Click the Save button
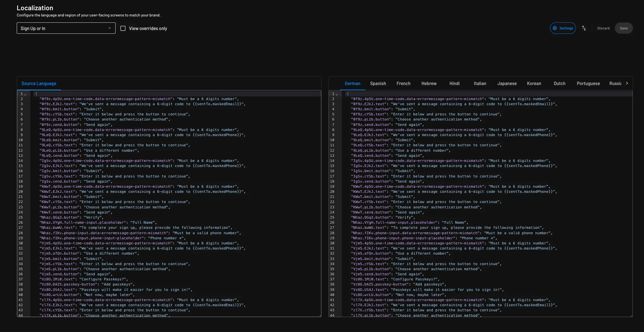Viewport: 644px width, 332px height. (624, 28)
